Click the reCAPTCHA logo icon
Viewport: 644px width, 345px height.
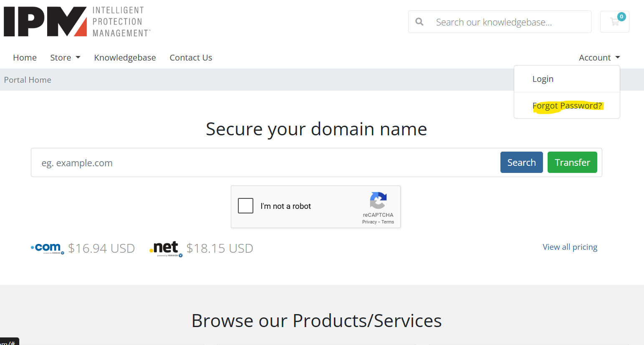[x=378, y=200]
